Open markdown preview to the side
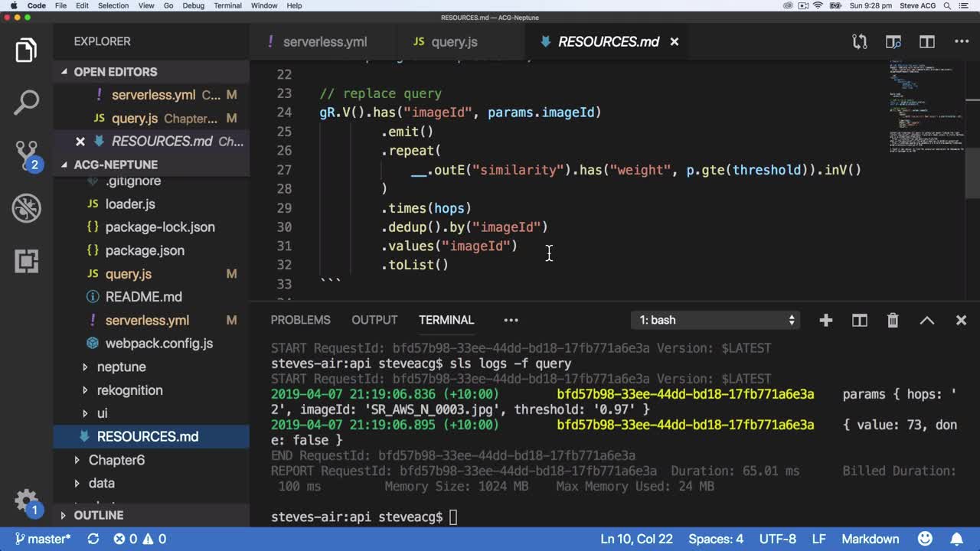Screen dimensions: 980x551 pyautogui.click(x=893, y=42)
